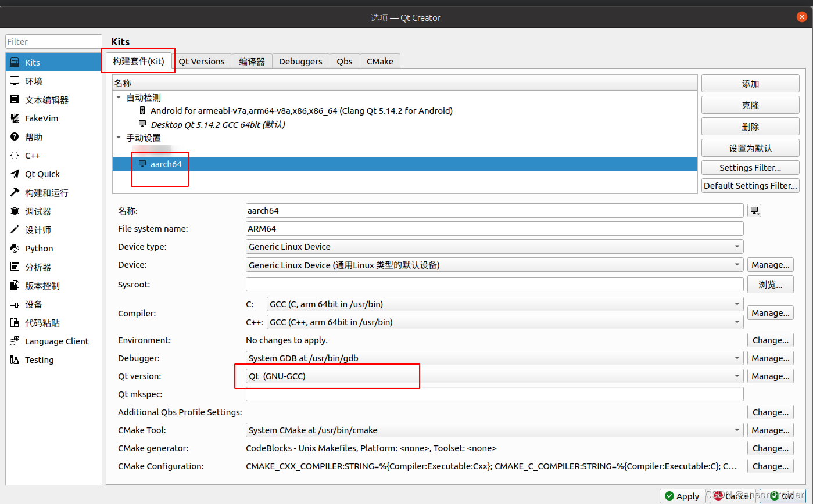The height and width of the screenshot is (504, 813).
Task: Collapse the 手动设置 tree group
Action: tap(119, 138)
